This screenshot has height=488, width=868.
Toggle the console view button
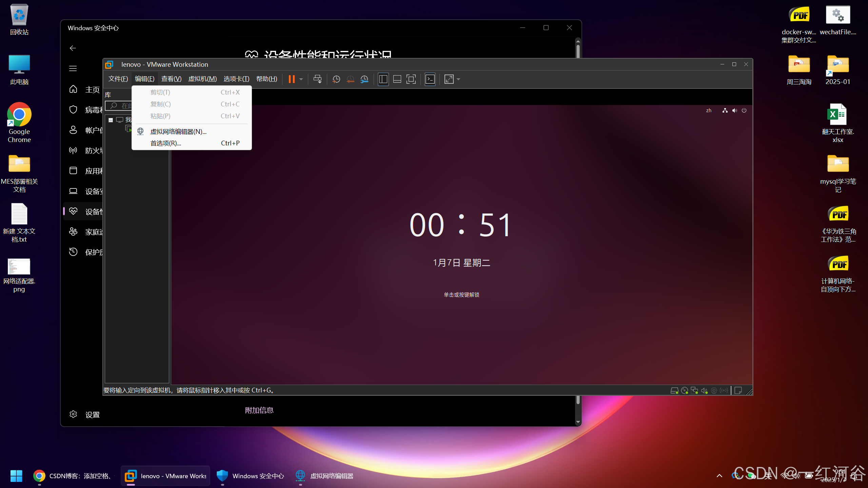tap(430, 79)
